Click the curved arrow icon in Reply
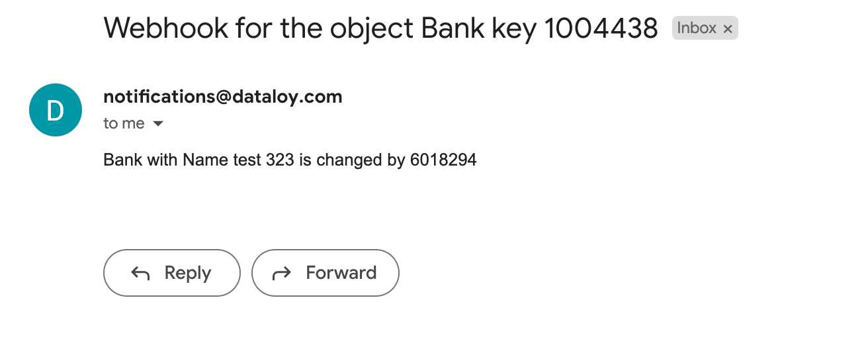This screenshot has height=355, width=868. click(x=140, y=273)
